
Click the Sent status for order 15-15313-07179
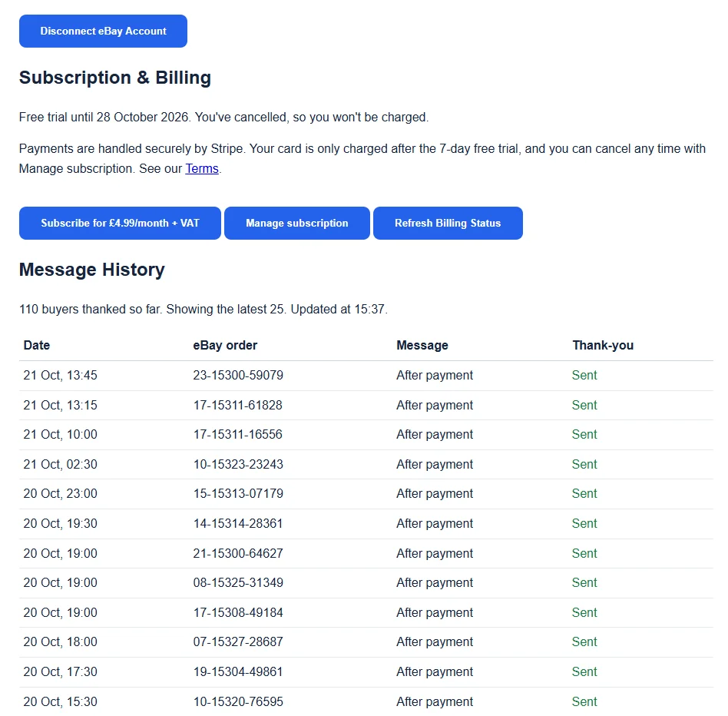pyautogui.click(x=584, y=493)
